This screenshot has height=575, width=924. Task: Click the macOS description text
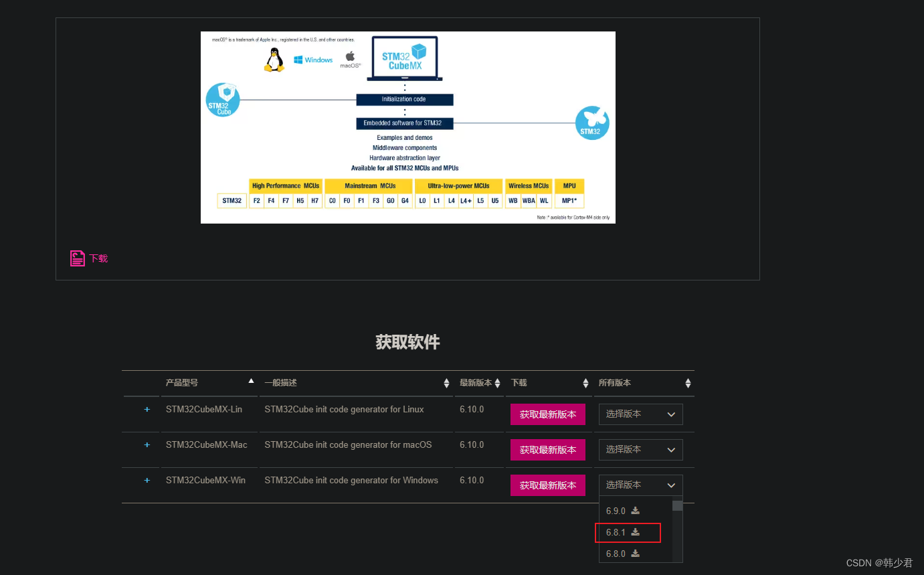348,444
